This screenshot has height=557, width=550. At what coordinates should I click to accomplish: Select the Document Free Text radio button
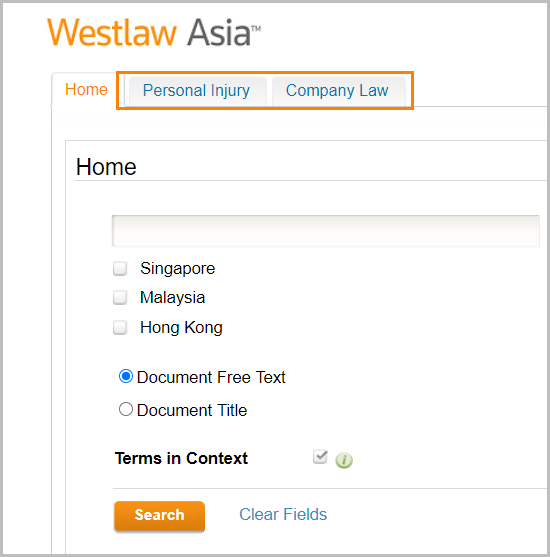pyautogui.click(x=126, y=376)
